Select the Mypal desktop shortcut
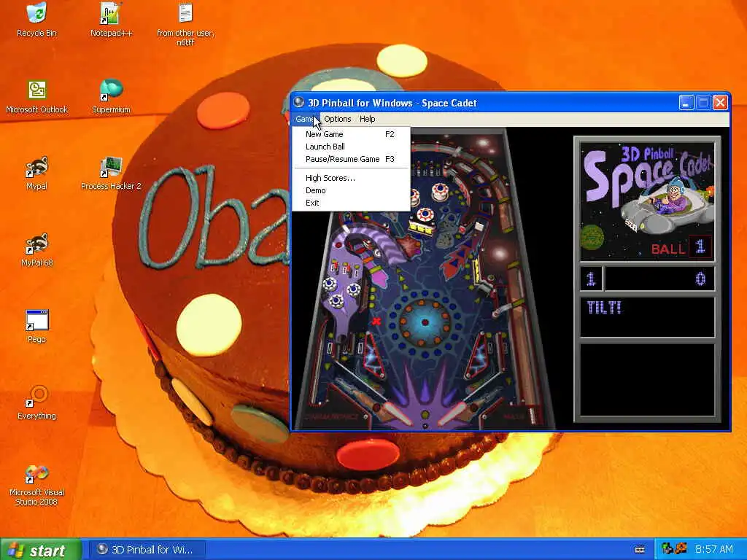The width and height of the screenshot is (747, 560). pos(36,174)
